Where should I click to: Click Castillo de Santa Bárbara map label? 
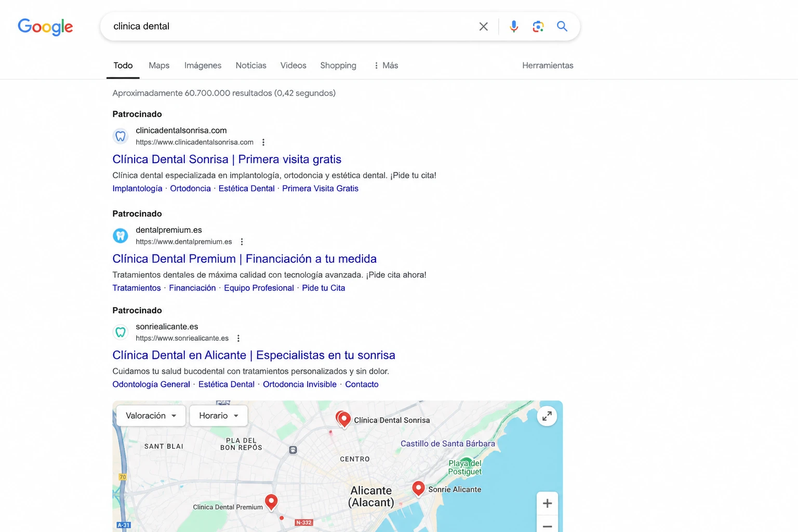click(448, 444)
